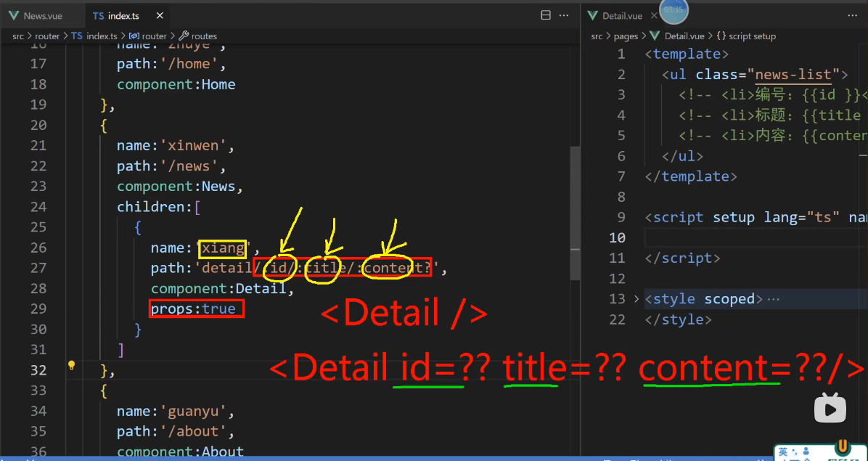The height and width of the screenshot is (461, 868).
Task: Open 'router' folder breadcrumb after src
Action: [x=47, y=36]
